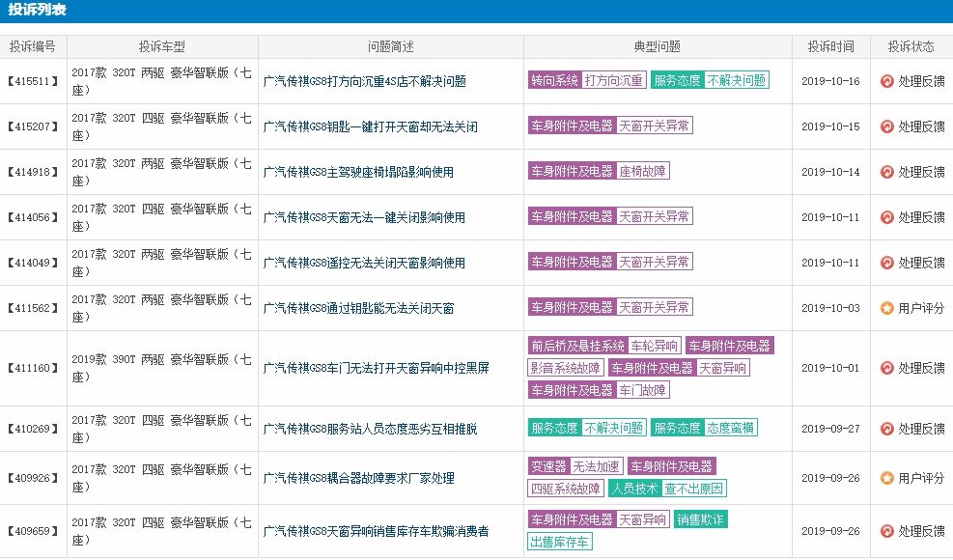
Task: Open complaint GS8服务站人员态度恶劣互相推脱
Action: tap(370, 430)
